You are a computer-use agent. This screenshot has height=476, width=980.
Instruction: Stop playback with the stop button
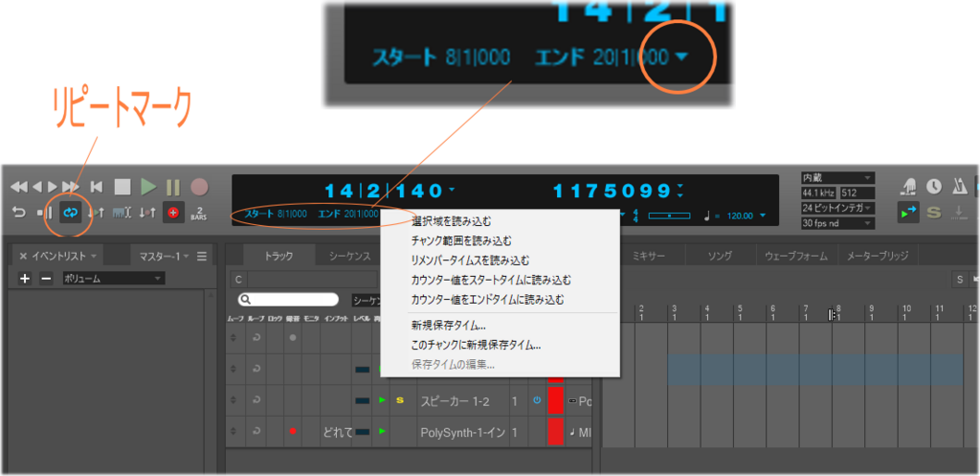[122, 187]
